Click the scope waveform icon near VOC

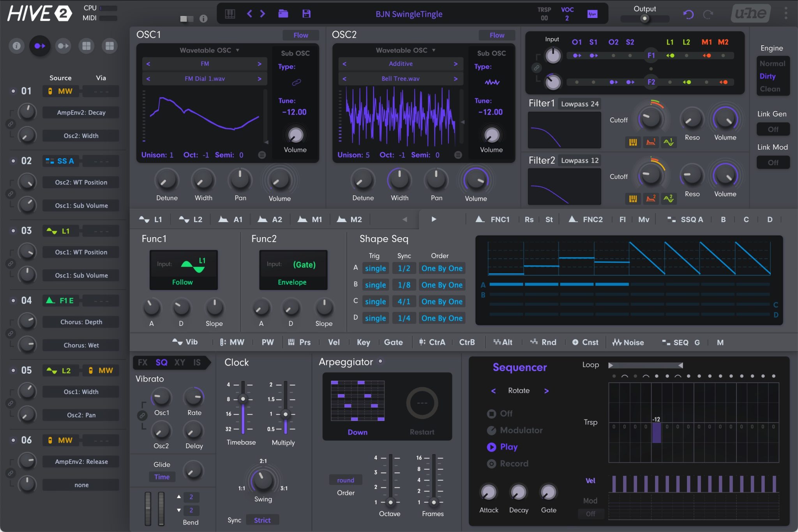(x=592, y=14)
